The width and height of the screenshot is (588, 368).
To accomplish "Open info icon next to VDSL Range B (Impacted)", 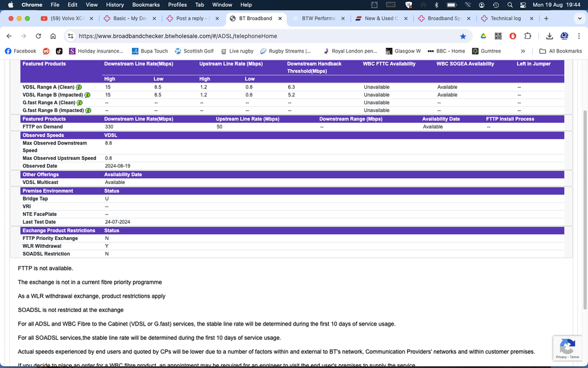I will pyautogui.click(x=87, y=95).
